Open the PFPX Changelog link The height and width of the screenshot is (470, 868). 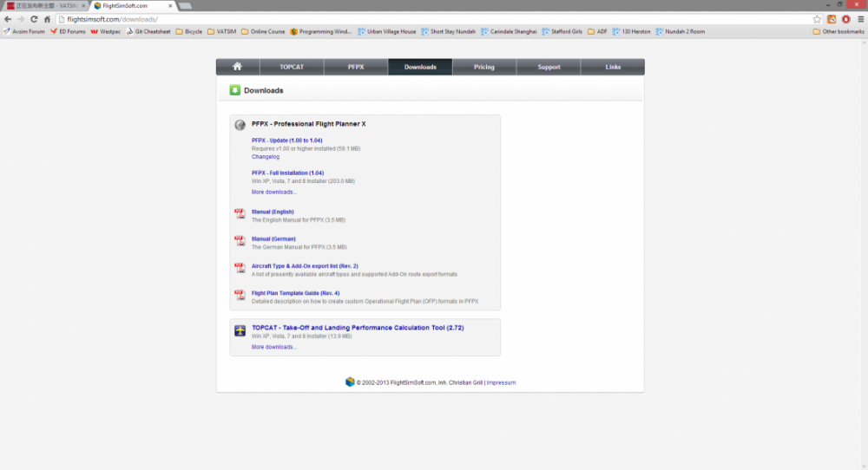click(x=266, y=156)
